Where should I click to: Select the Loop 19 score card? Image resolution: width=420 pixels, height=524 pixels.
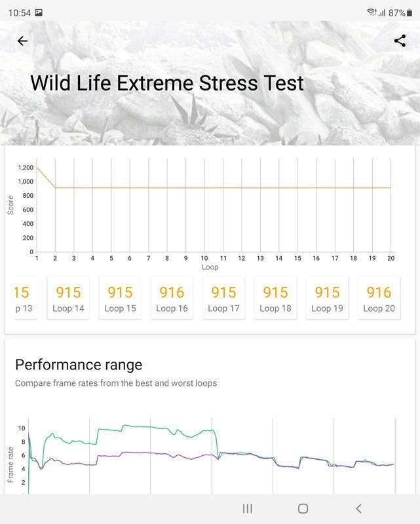[x=327, y=298]
